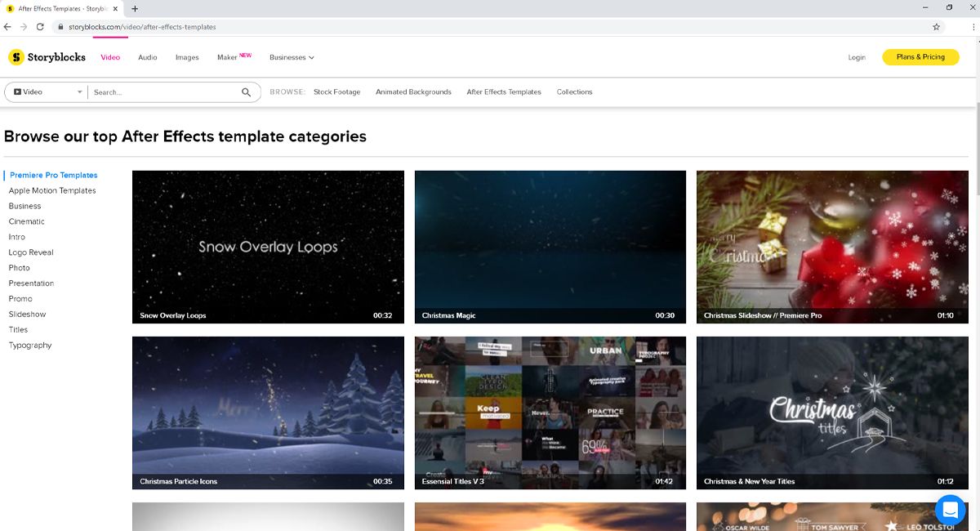Expand the Video media type dropdown
The width and height of the screenshot is (980, 531).
tap(47, 92)
